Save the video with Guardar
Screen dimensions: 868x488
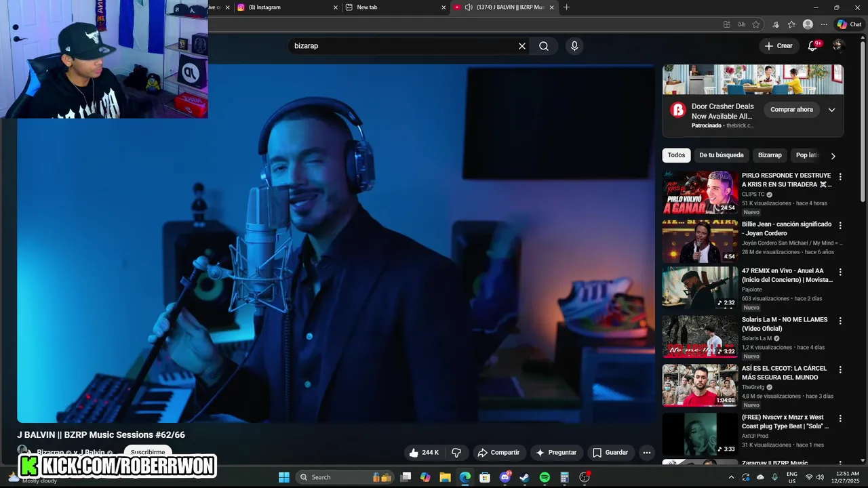610,452
